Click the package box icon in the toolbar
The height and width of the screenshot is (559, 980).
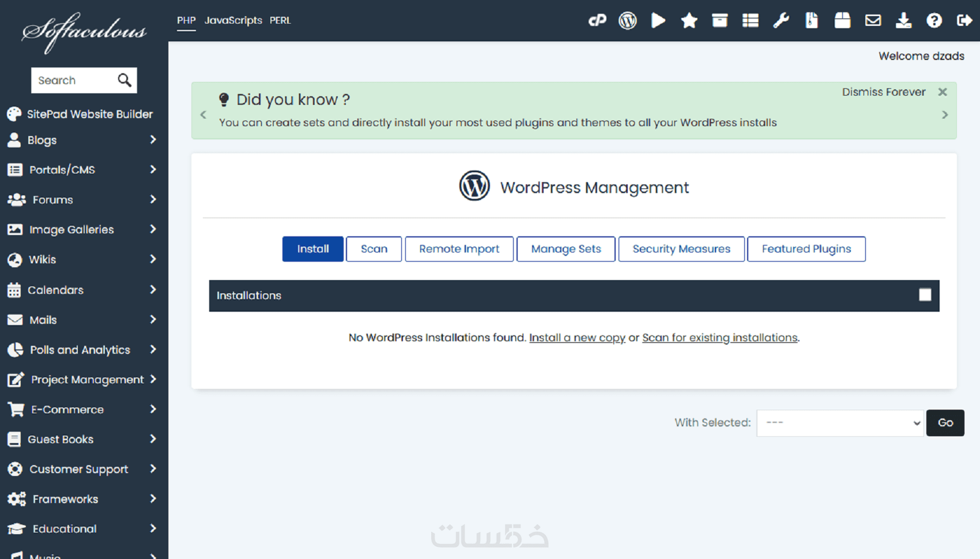842,21
